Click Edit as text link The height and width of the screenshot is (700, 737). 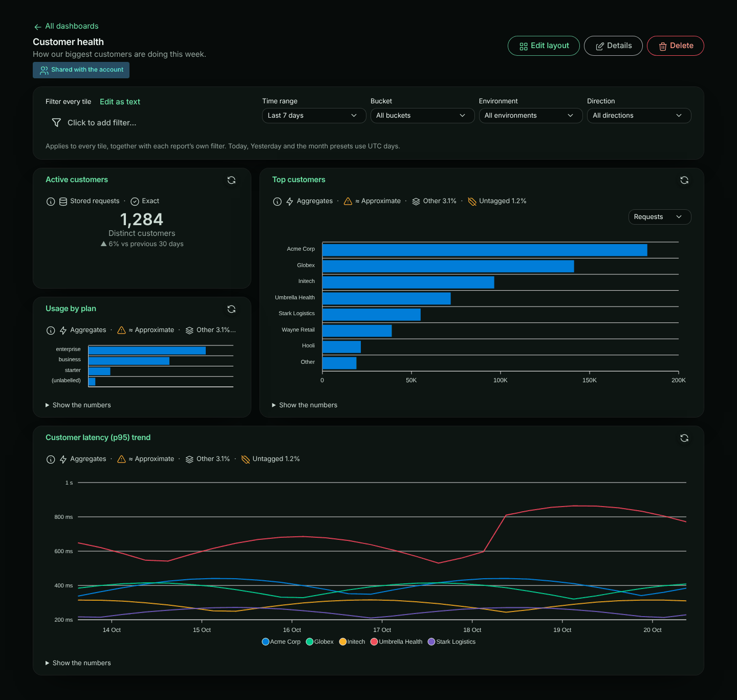coord(120,102)
